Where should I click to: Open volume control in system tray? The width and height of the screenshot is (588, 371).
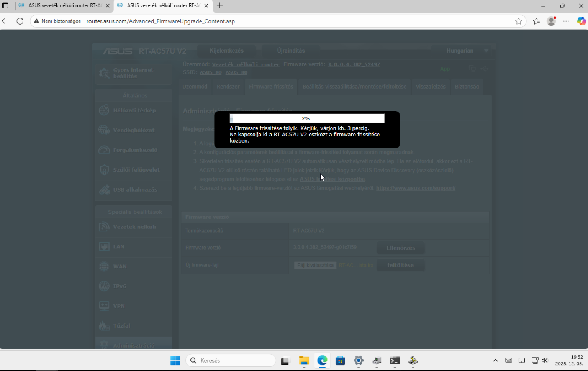pos(544,360)
